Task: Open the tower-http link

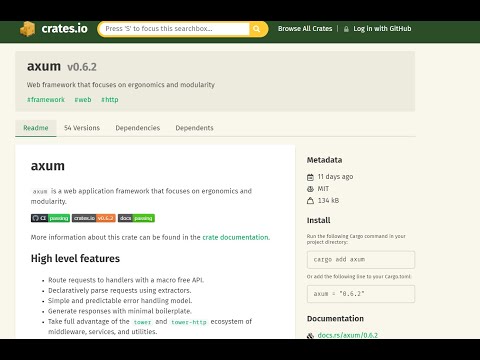Action: click(189, 322)
